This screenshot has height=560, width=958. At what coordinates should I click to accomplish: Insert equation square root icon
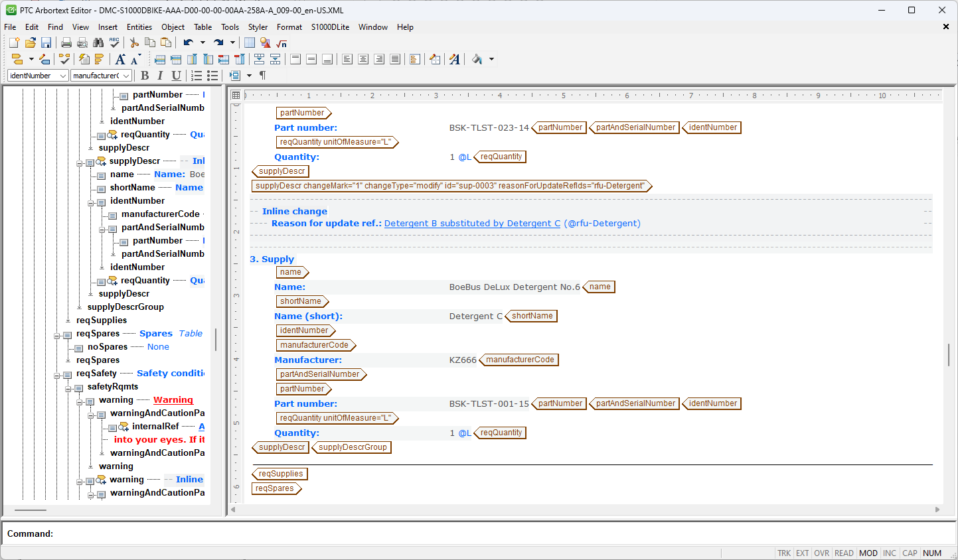coord(281,42)
